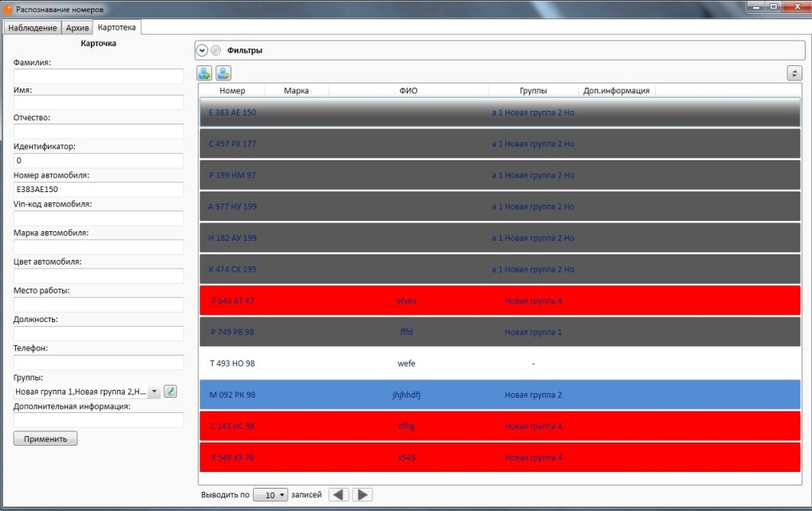Click the refresh list icon
The height and width of the screenshot is (511, 812).
click(794, 73)
